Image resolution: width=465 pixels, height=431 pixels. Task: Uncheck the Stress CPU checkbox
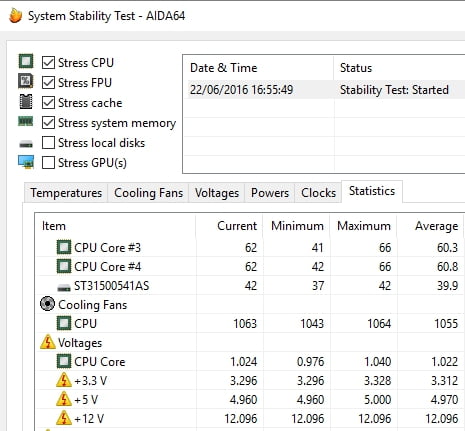click(49, 63)
